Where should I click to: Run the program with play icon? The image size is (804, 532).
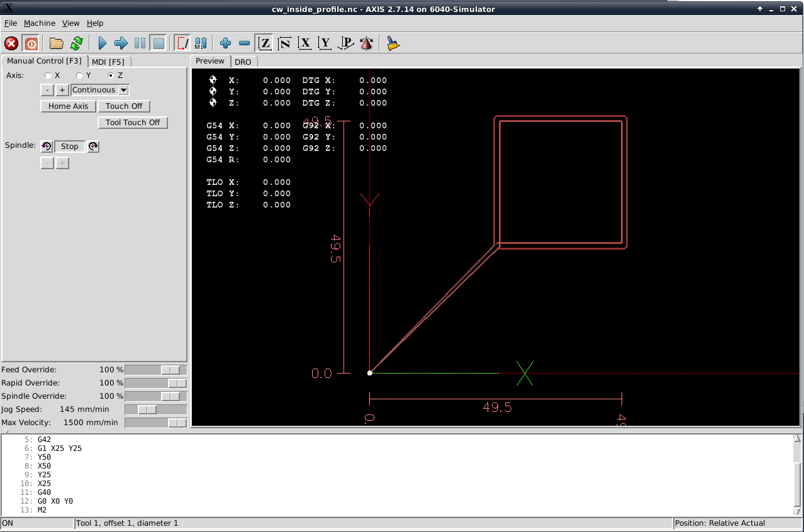(x=103, y=43)
